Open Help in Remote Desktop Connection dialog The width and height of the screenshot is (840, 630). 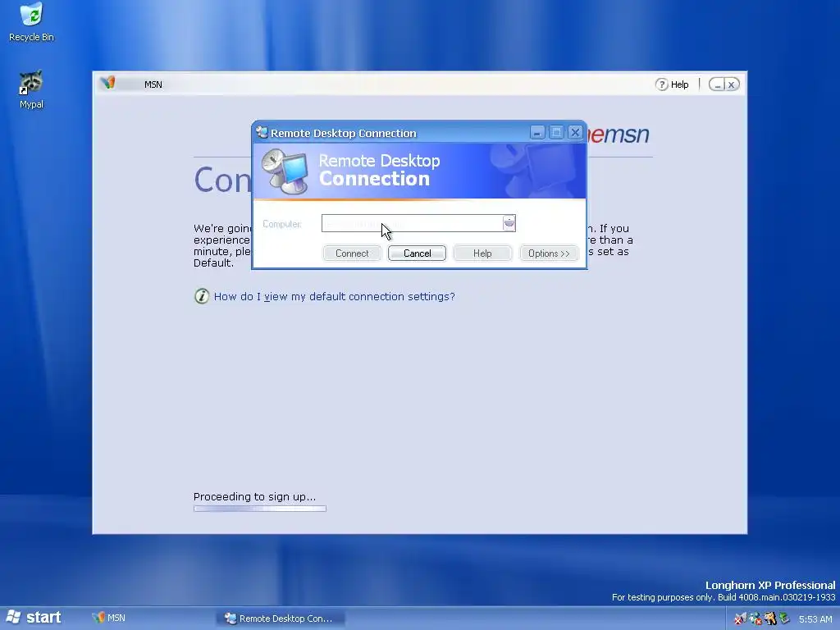click(x=482, y=253)
